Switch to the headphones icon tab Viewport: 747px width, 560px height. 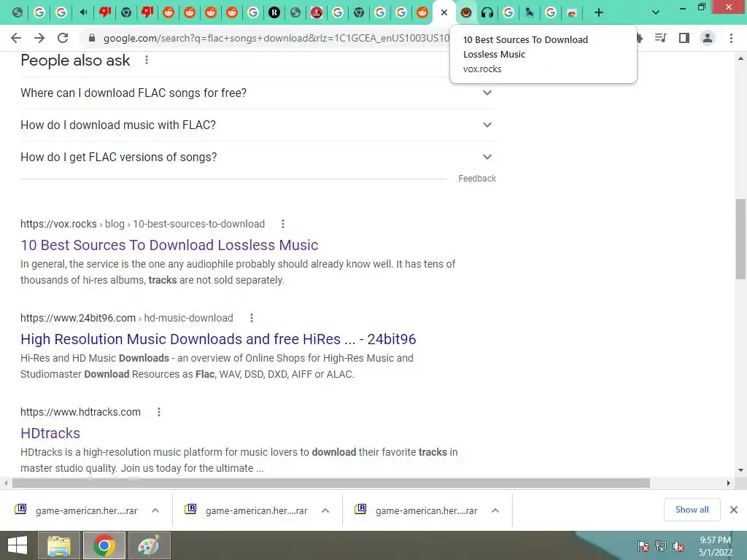pos(487,13)
